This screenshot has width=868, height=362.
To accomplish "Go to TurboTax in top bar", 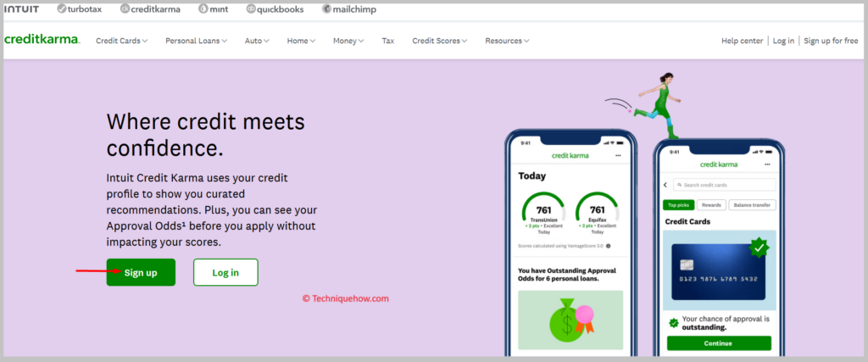I will point(80,9).
